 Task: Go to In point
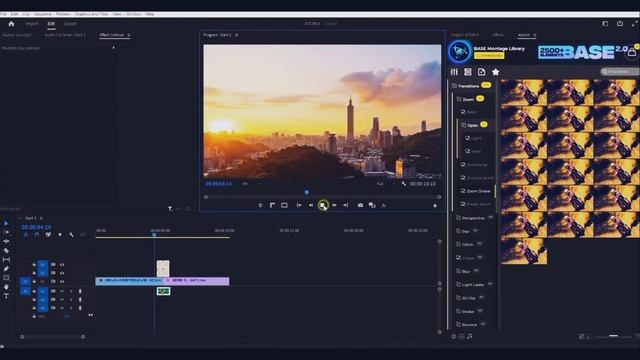tap(299, 205)
